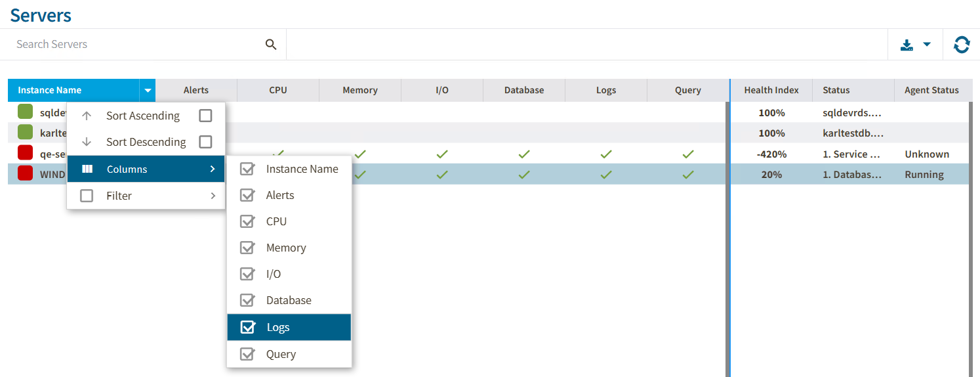Focus the Search Servers input field

pos(131,45)
